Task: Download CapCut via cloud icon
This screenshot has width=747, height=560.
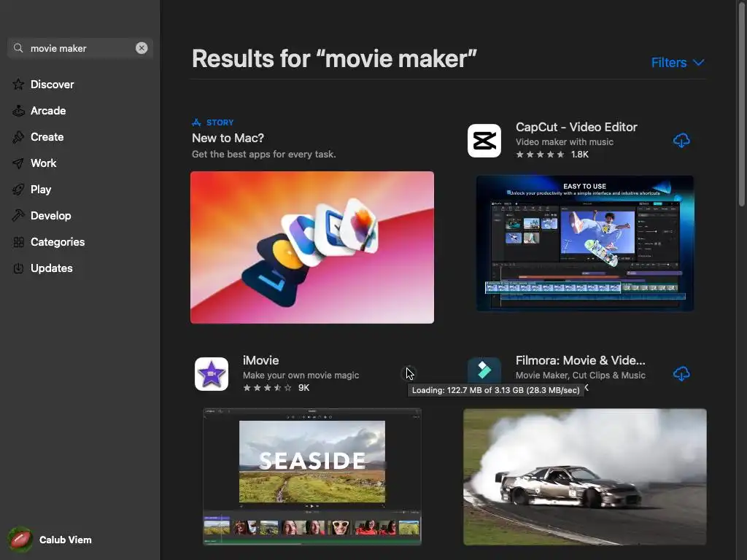Action: [681, 141]
